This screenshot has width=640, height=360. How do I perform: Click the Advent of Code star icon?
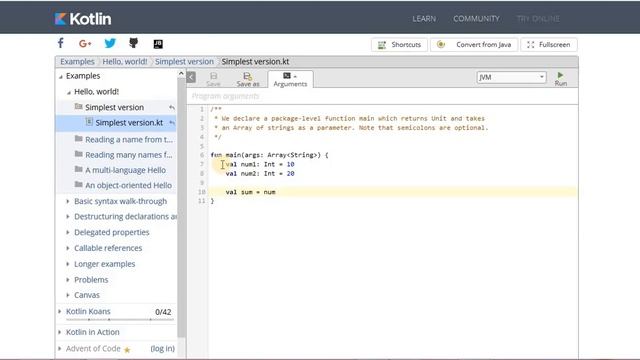tap(127, 350)
